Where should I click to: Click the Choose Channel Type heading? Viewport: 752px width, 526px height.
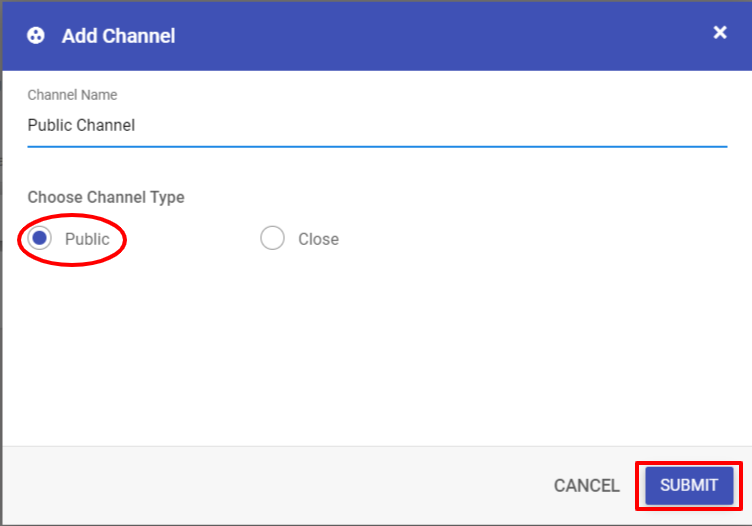[106, 197]
